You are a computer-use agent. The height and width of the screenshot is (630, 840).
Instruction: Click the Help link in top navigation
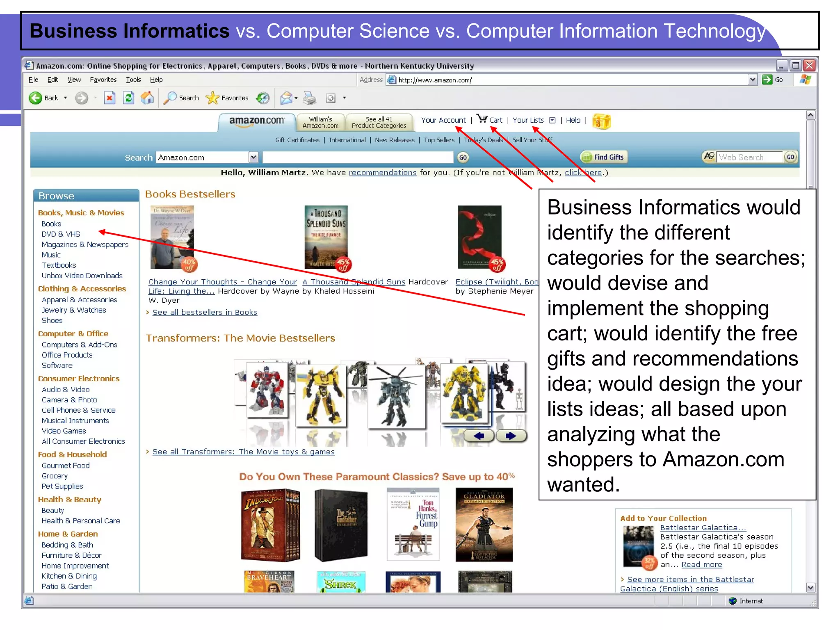(573, 120)
